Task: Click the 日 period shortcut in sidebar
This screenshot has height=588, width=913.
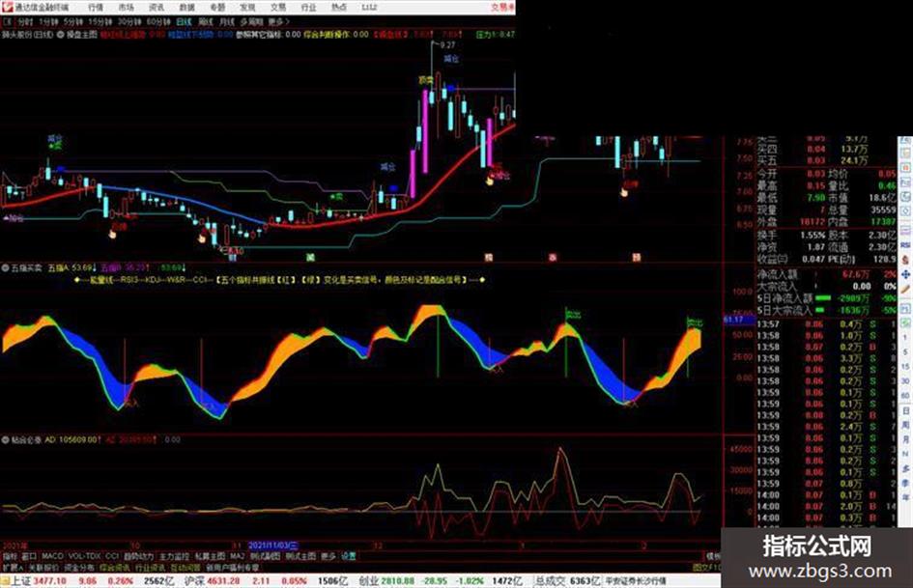Action: click(905, 411)
